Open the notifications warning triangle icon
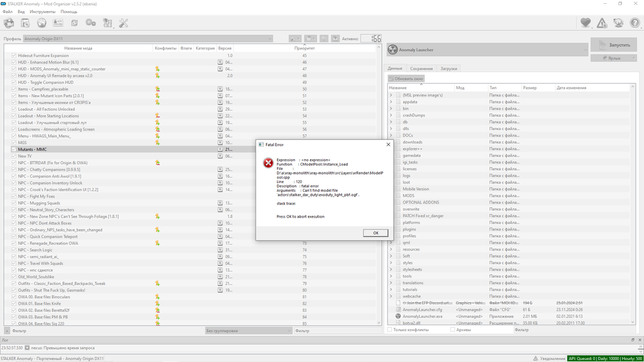This screenshot has height=362, width=644. click(x=602, y=23)
